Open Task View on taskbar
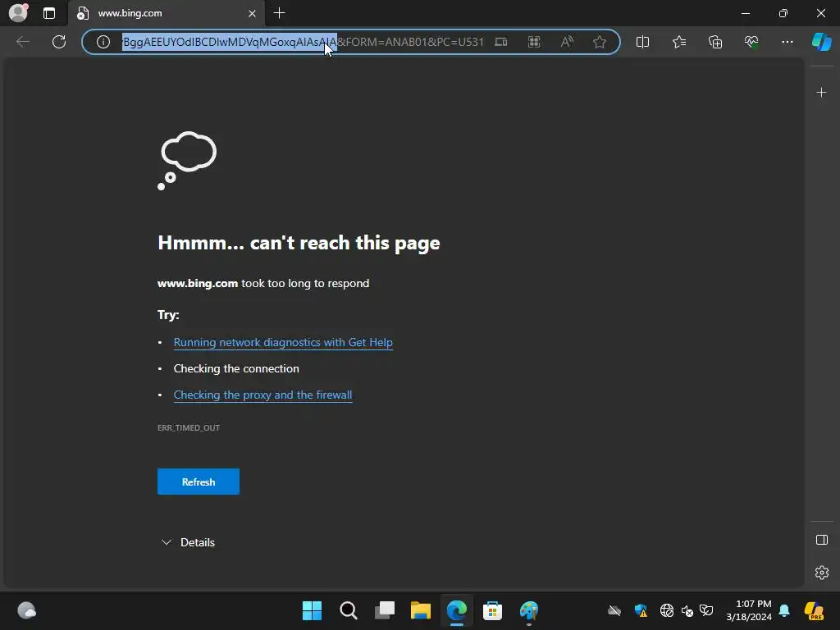The image size is (840, 630). (384, 610)
